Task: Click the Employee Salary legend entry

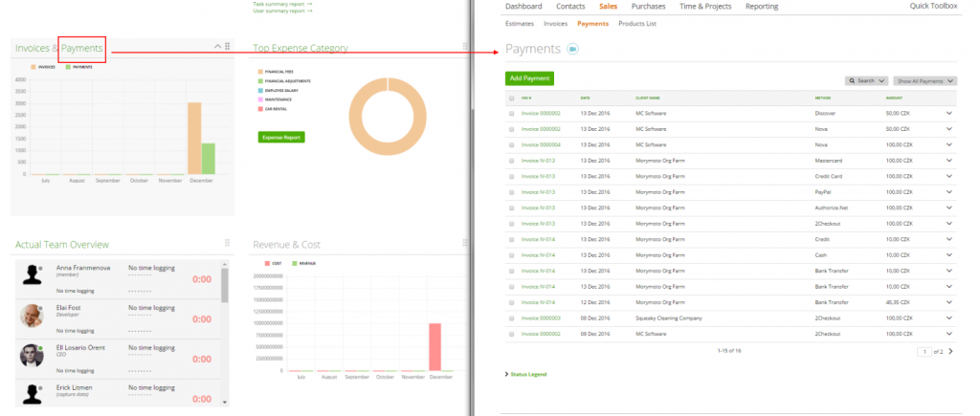Action: (278, 91)
